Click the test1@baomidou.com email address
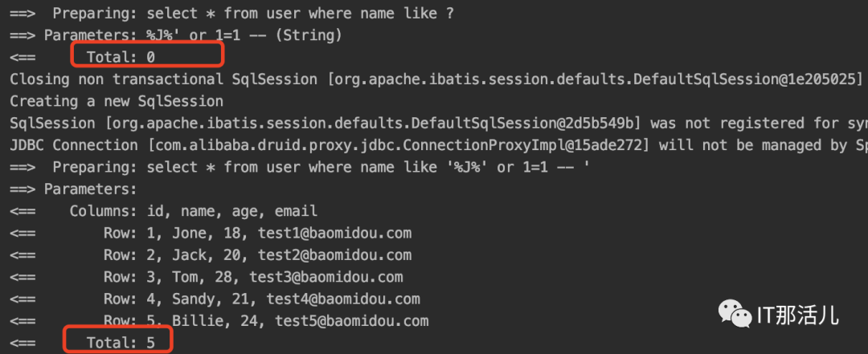The width and height of the screenshot is (868, 354). 334,233
